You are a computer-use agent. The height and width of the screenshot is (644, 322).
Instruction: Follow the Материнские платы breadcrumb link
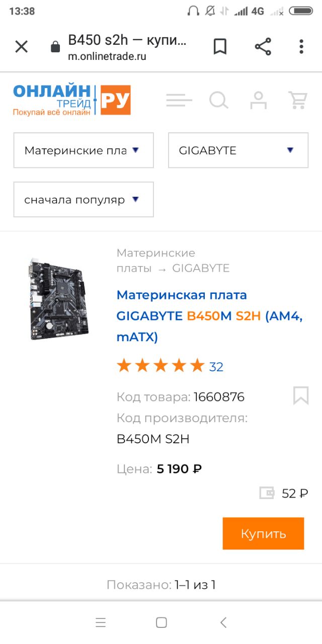(155, 260)
